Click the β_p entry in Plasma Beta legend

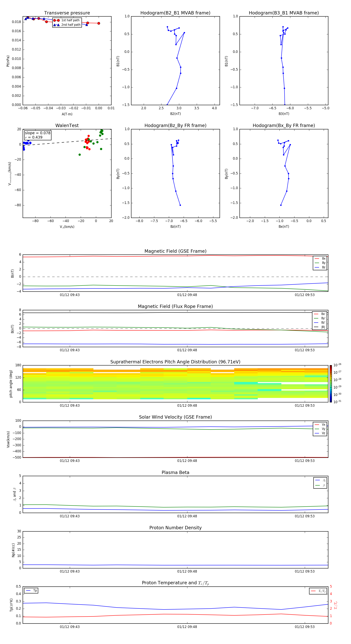pyautogui.click(x=320, y=480)
